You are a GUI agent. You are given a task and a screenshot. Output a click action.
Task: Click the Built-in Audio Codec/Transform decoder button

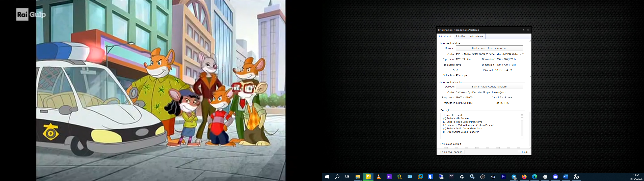490,86
